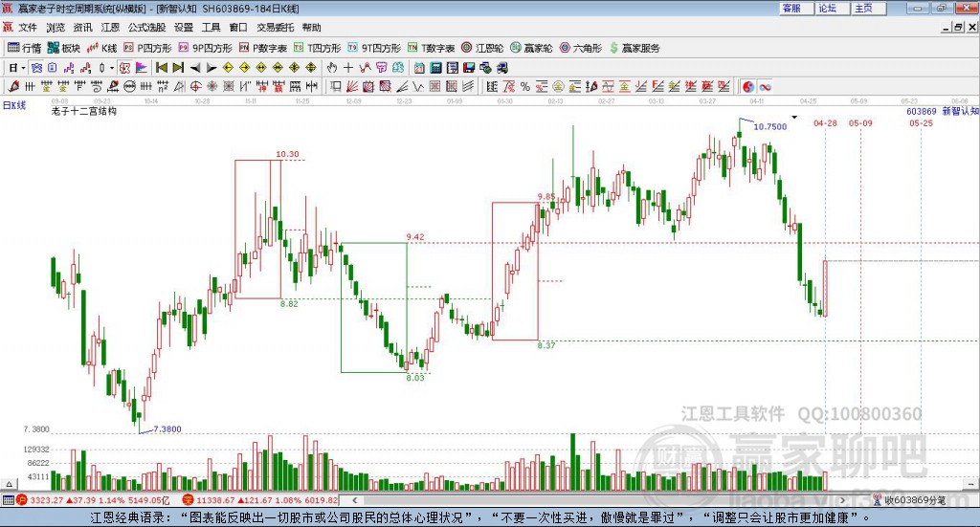This screenshot has height=527, width=980.
Task: Open 赢家服务 with dollar icon
Action: click(635, 48)
